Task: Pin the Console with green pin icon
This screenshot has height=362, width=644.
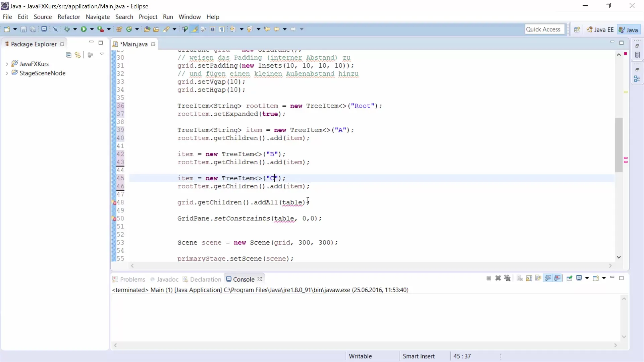Action: click(x=569, y=278)
